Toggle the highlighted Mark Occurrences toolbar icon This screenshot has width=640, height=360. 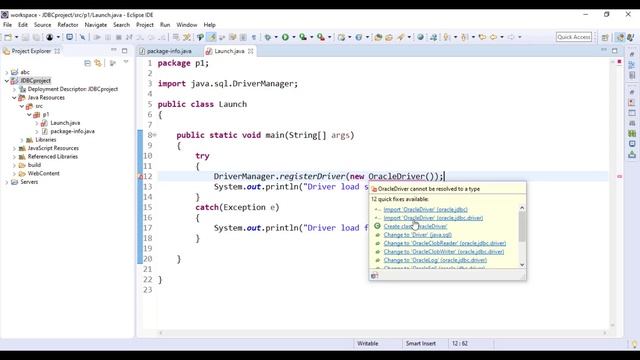[211, 37]
